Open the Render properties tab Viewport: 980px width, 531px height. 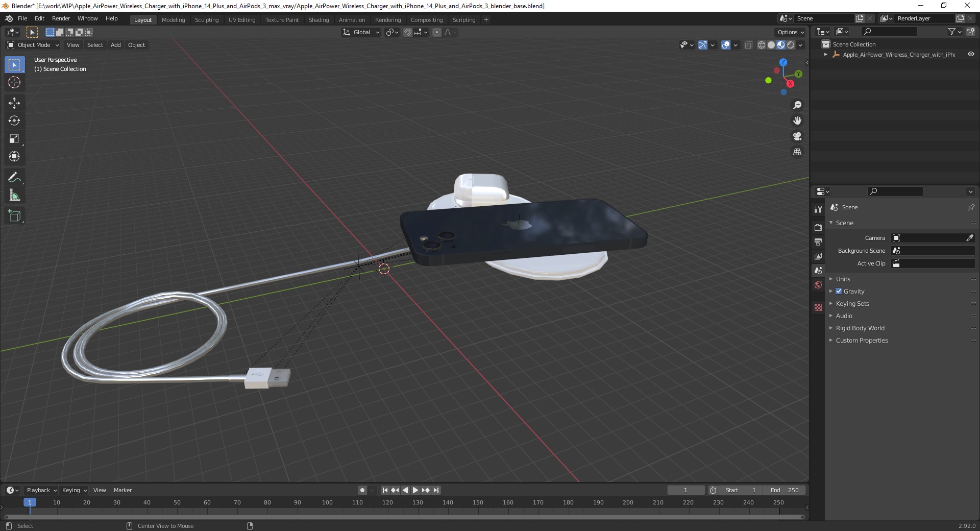[818, 227]
